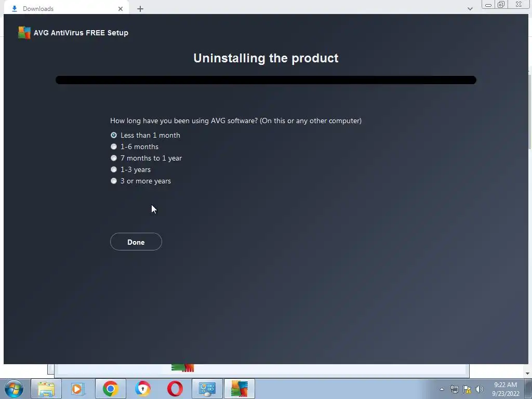The image size is (532, 399).
Task: Open the clock showing 9:22 AM
Action: (x=506, y=389)
